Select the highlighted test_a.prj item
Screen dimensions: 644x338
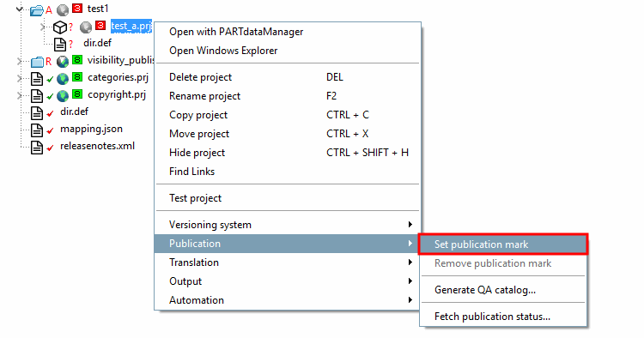point(131,27)
